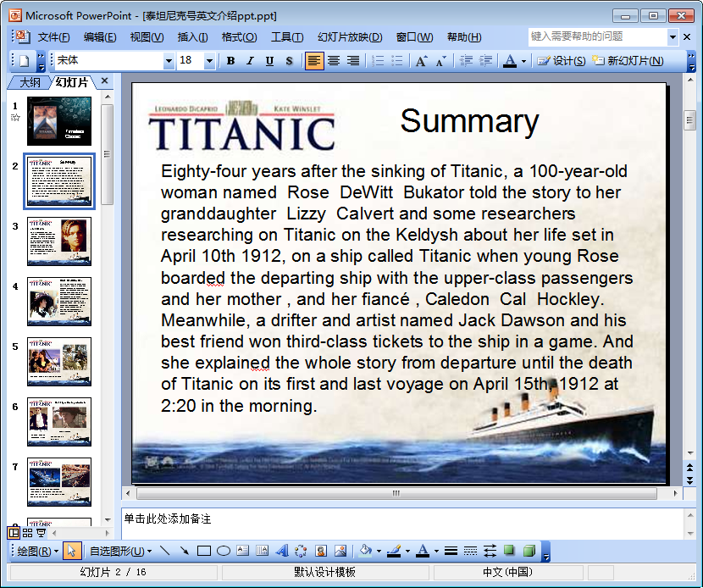The image size is (703, 588).
Task: Select slide 3 thumbnail
Action: 59,241
